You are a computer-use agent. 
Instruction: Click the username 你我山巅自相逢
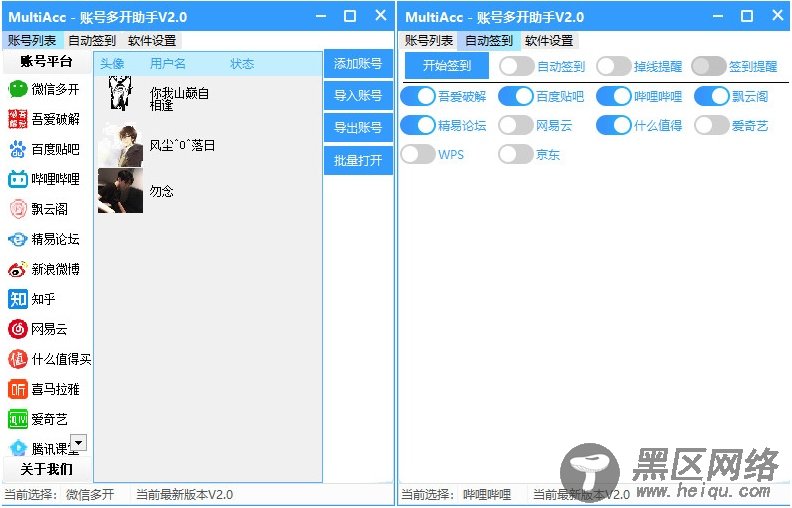[x=179, y=99]
